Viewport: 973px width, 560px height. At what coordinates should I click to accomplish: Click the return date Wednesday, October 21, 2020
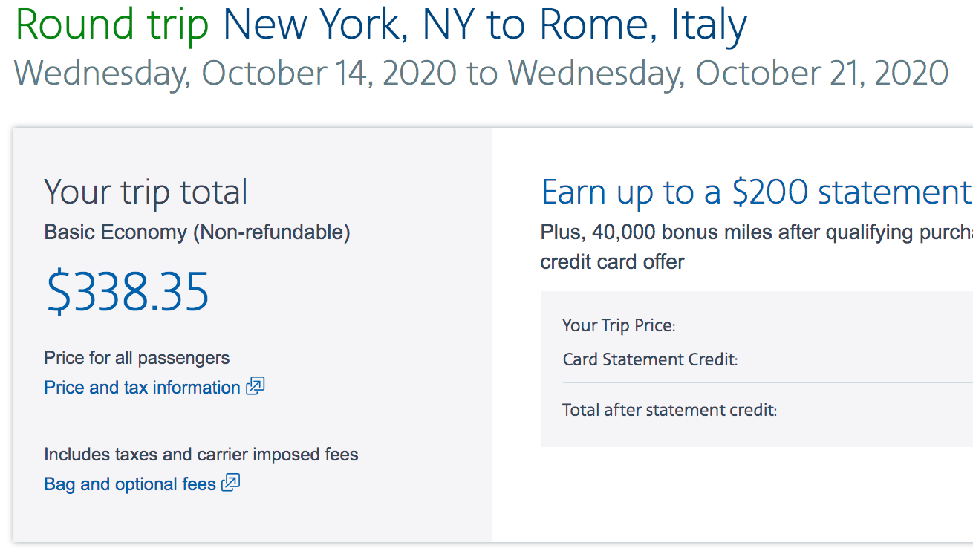pos(728,74)
